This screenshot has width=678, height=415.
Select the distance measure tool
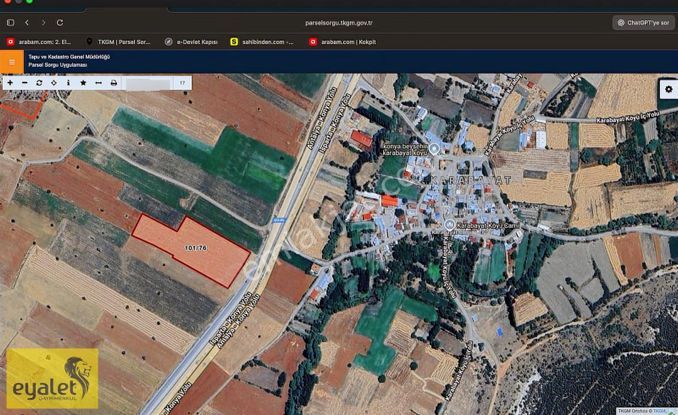pyautogui.click(x=98, y=83)
